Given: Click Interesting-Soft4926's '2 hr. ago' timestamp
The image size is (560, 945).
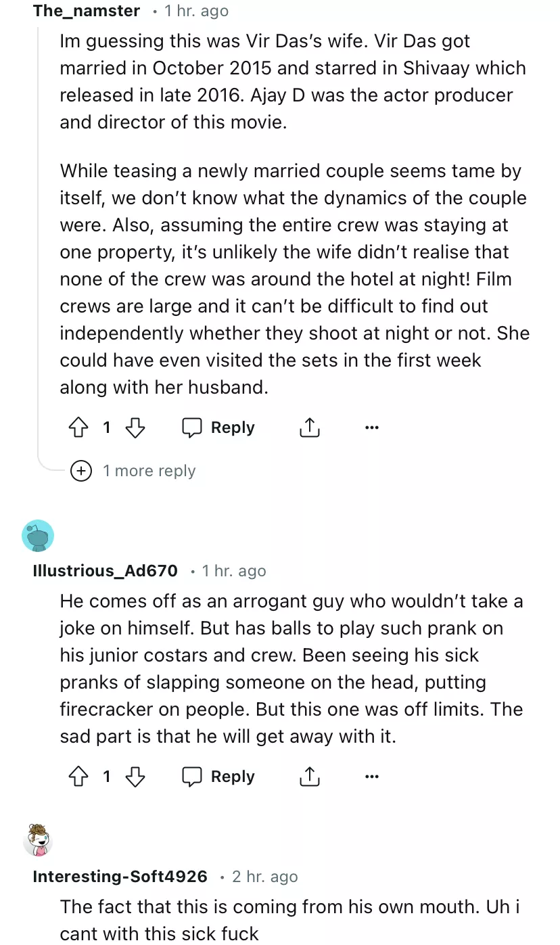Looking at the screenshot, I should click(264, 877).
